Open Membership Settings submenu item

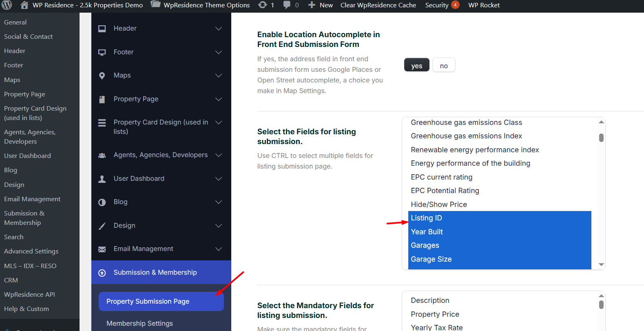[139, 323]
